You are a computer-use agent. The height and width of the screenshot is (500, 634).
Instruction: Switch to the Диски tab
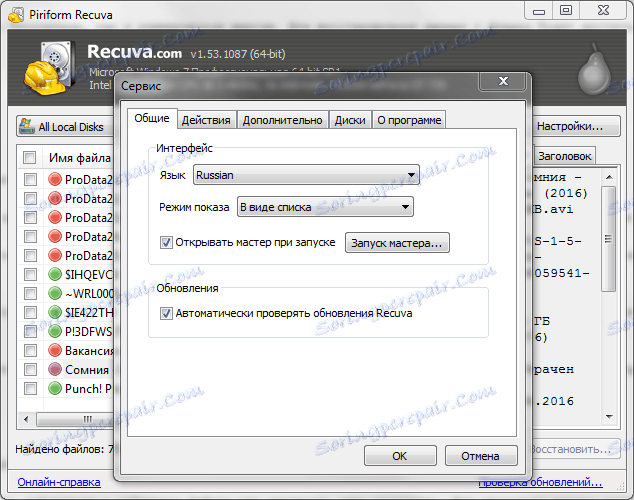point(350,120)
